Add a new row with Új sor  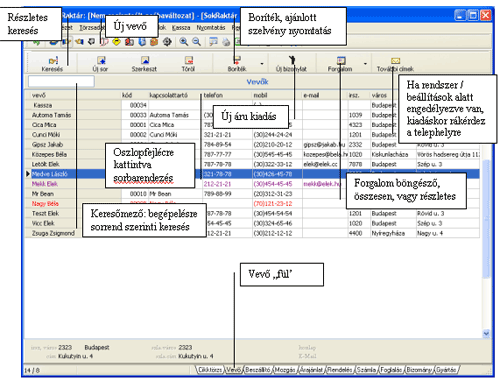[x=100, y=64]
